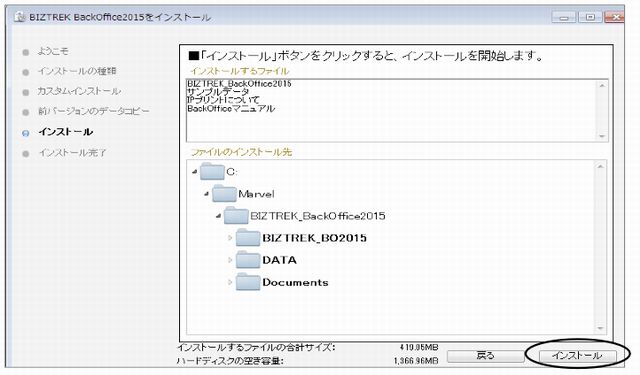Click the 410.06MB total size value

pos(418,347)
